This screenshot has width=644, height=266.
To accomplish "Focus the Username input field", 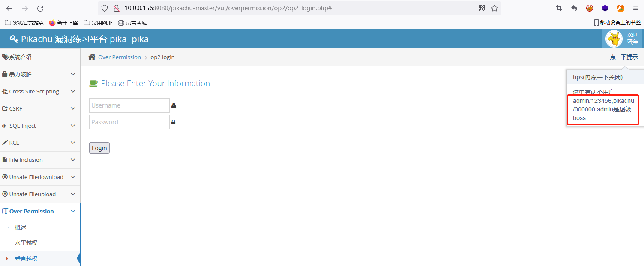I will coord(129,105).
